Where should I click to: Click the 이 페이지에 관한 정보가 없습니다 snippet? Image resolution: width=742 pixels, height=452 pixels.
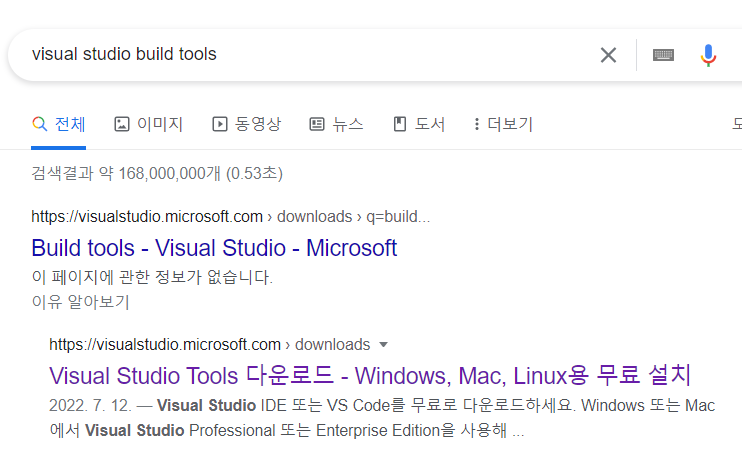[x=152, y=276]
